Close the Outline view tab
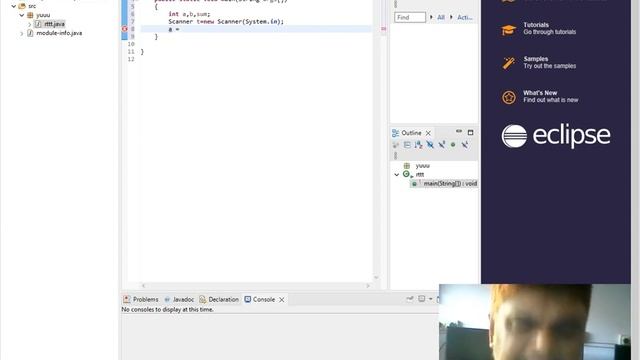This screenshot has height=360, width=640. 428,133
